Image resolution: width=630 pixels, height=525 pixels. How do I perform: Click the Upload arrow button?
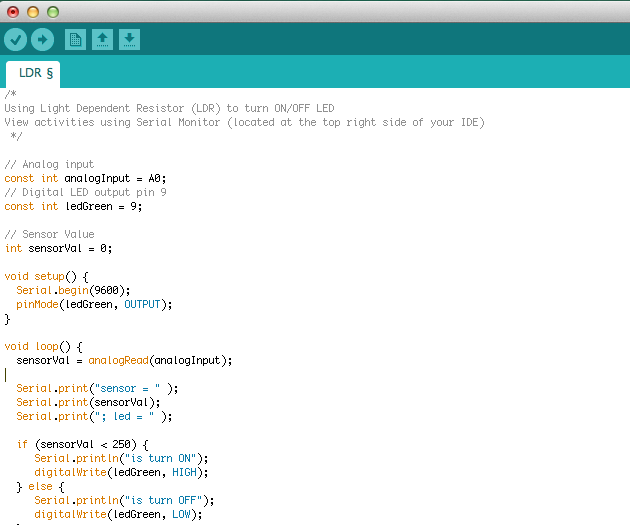click(43, 39)
